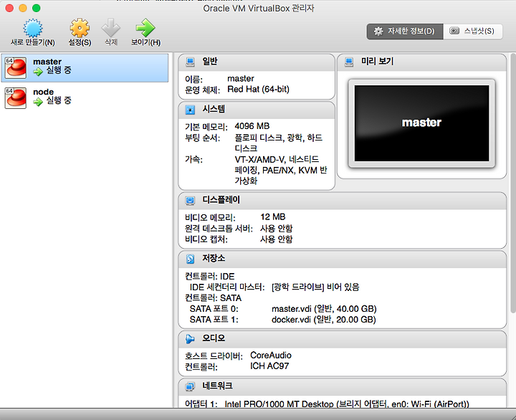Click the General (일반) section icon
This screenshot has height=420, width=516.
(190, 62)
